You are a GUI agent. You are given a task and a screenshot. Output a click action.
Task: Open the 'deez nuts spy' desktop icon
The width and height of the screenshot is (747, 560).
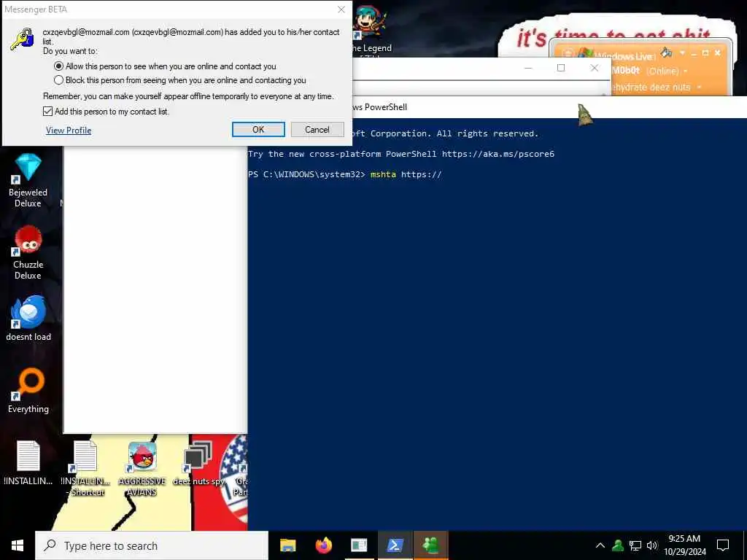(198, 463)
